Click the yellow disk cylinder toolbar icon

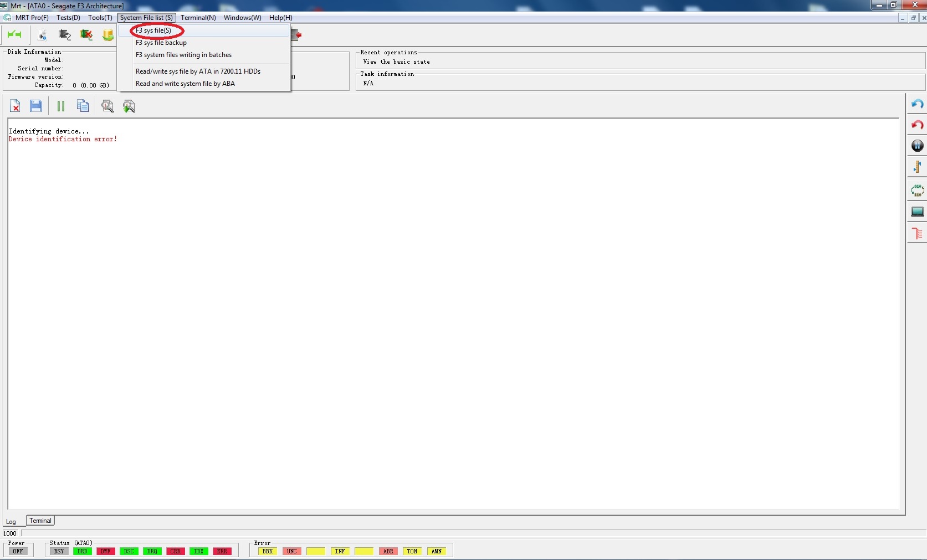pyautogui.click(x=107, y=35)
